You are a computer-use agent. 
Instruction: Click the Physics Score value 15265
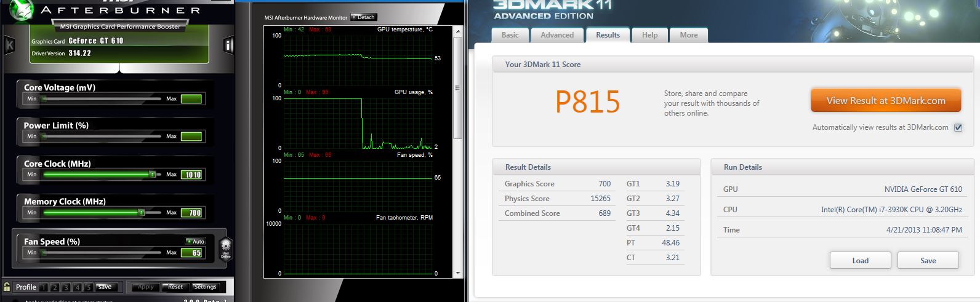[600, 199]
